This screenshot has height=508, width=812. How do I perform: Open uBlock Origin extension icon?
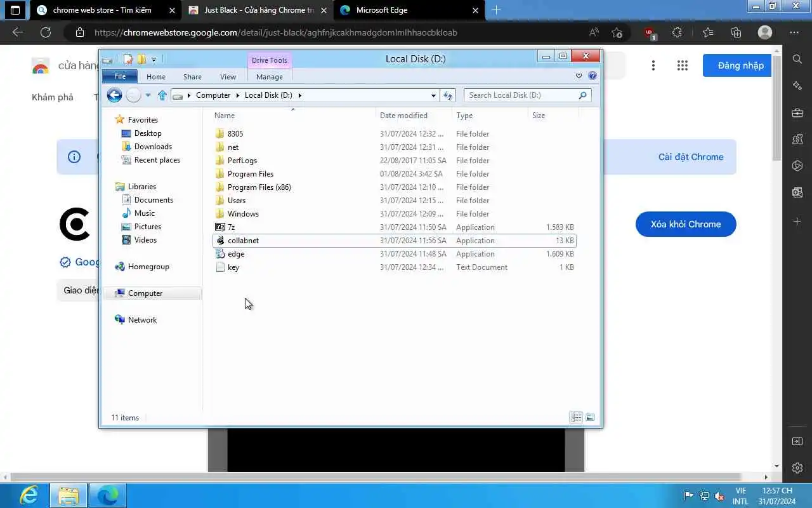pyautogui.click(x=650, y=33)
